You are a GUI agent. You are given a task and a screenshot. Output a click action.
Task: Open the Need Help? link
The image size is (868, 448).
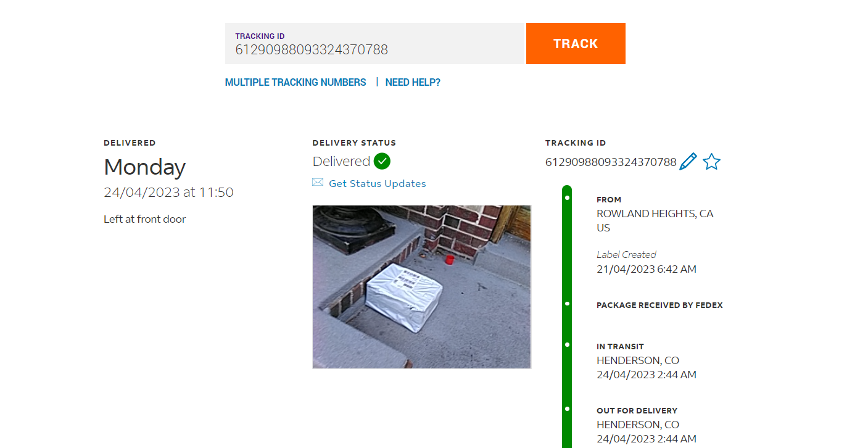413,82
